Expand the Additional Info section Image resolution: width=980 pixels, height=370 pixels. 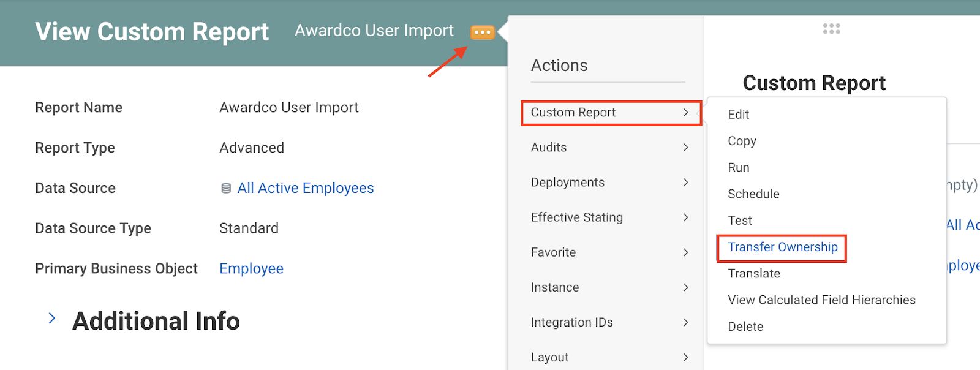[x=52, y=319]
